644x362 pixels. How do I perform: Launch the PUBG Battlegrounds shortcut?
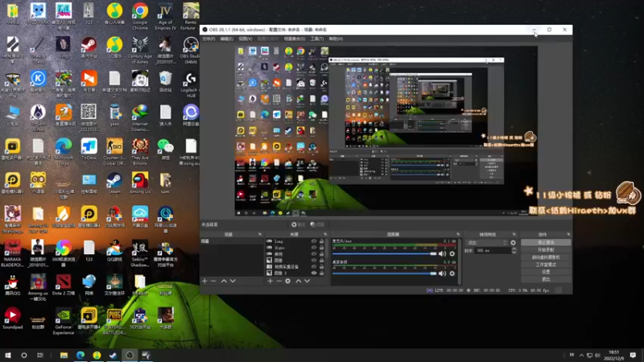pyautogui.click(x=114, y=321)
